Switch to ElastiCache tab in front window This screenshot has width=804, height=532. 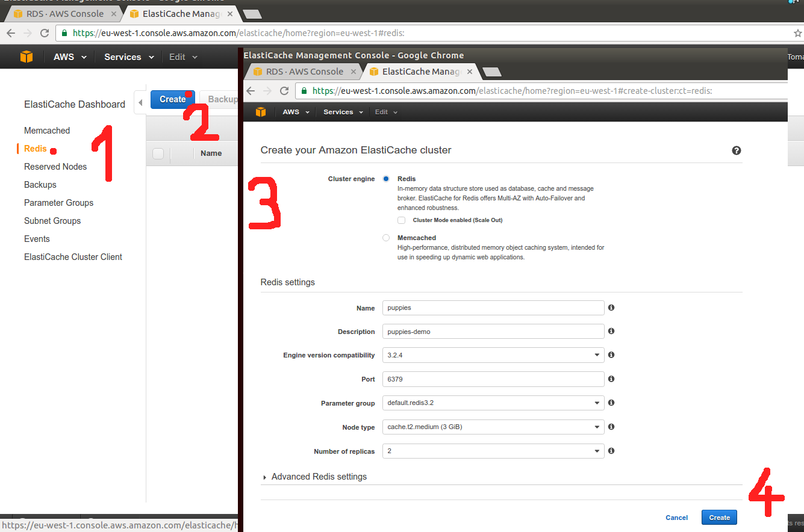421,72
